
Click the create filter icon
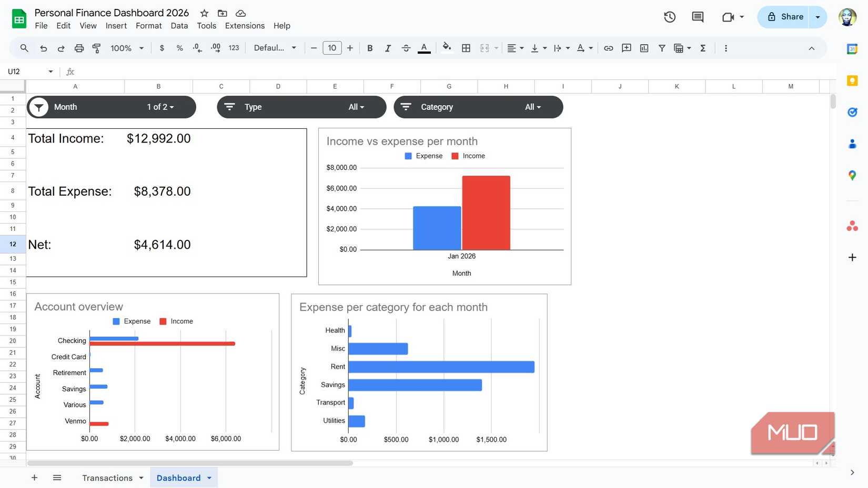[x=662, y=48]
